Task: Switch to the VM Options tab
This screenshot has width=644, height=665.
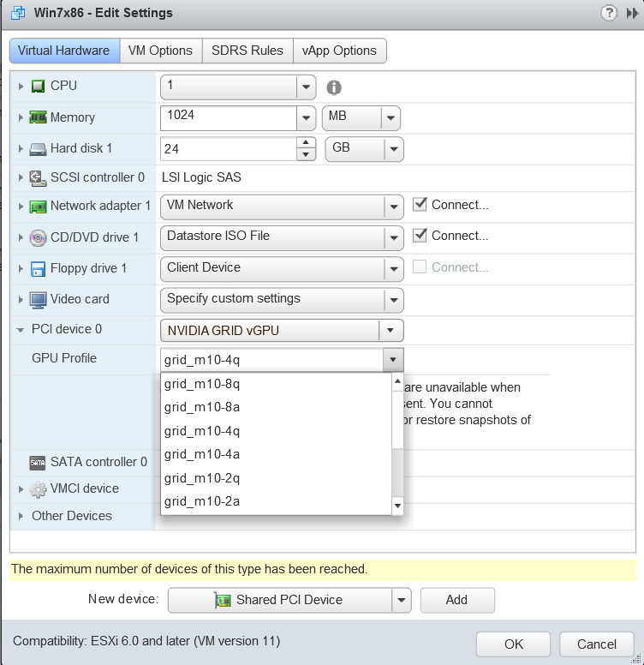Action: point(160,51)
